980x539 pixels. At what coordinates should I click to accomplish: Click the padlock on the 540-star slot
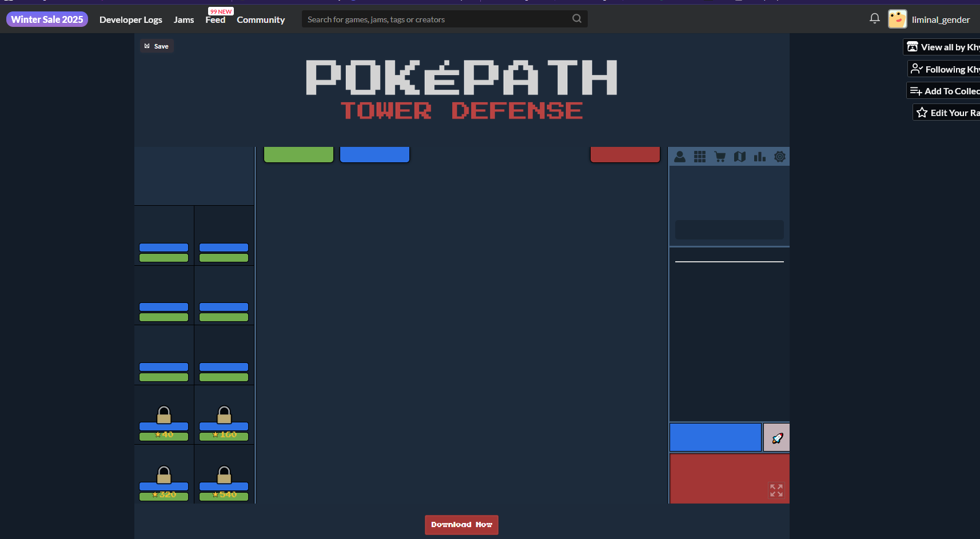pos(224,474)
